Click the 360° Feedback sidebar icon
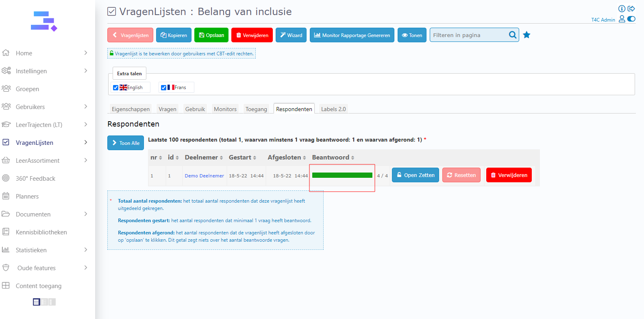The height and width of the screenshot is (319, 644). point(6,178)
